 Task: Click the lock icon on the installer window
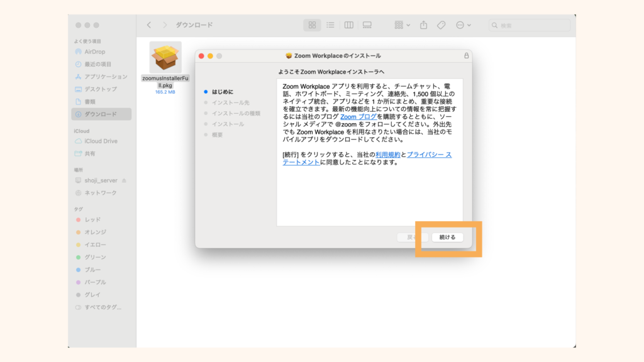click(x=467, y=55)
